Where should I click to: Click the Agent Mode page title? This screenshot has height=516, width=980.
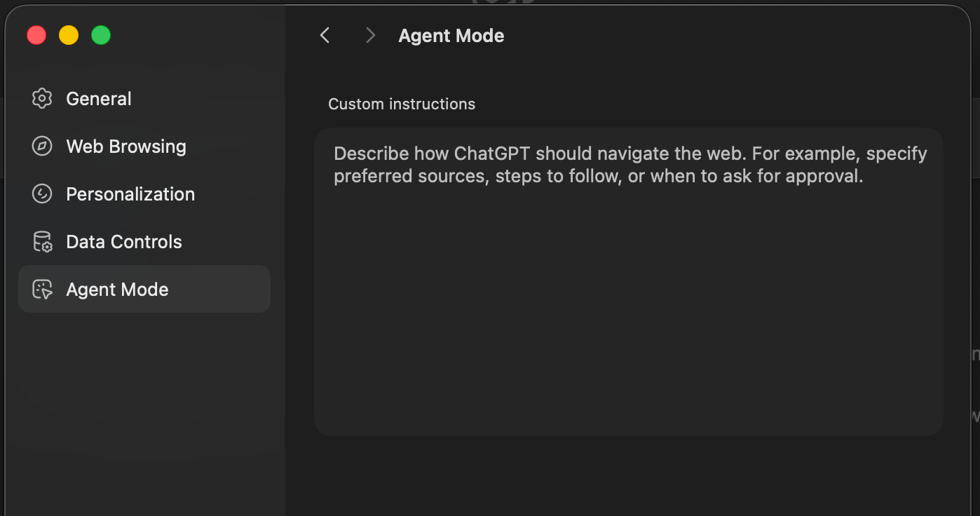[451, 36]
